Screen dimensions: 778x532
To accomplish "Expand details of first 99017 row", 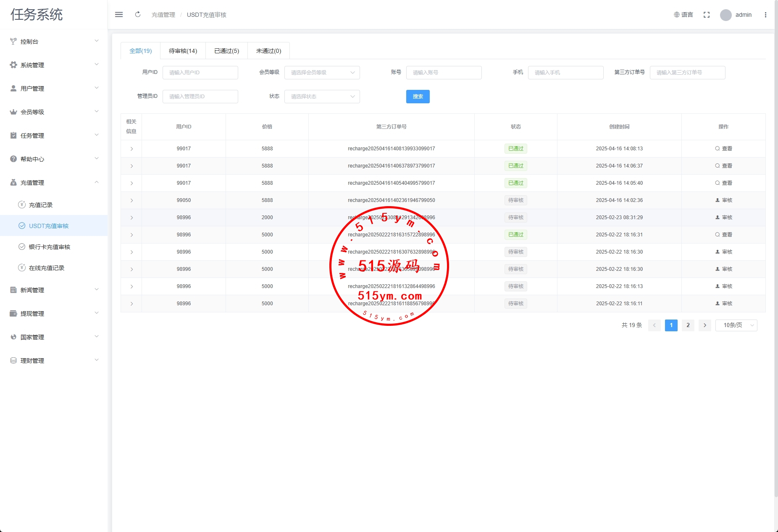I will pos(131,149).
